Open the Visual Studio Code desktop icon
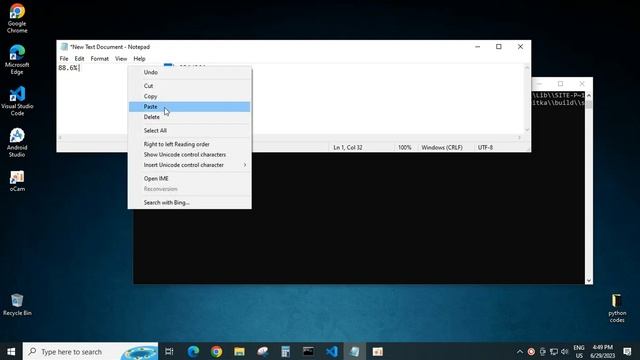640x360 pixels. (x=17, y=101)
